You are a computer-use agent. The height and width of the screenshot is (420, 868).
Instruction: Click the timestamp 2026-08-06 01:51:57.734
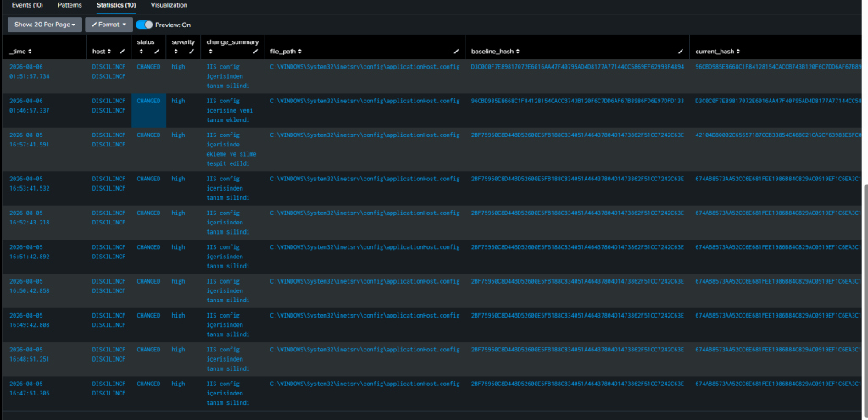coord(30,71)
